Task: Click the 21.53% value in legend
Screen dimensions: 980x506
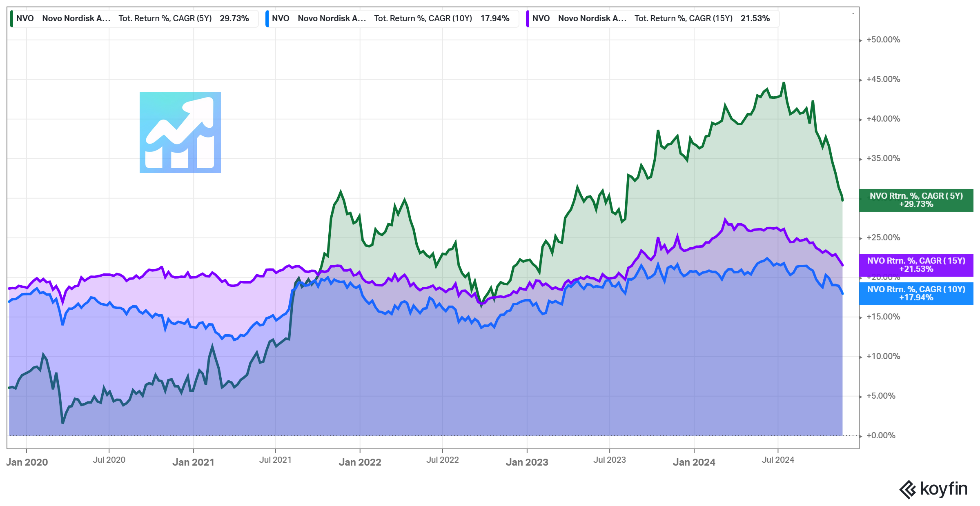Action: [755, 18]
